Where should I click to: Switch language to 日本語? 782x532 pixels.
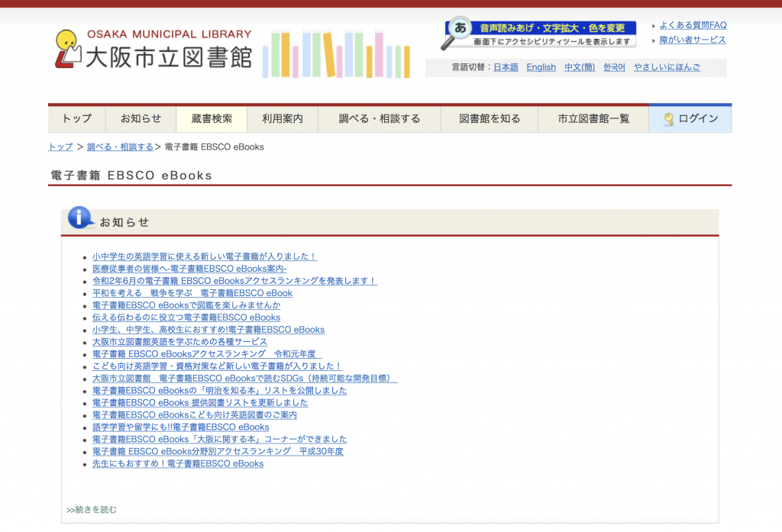[506, 67]
